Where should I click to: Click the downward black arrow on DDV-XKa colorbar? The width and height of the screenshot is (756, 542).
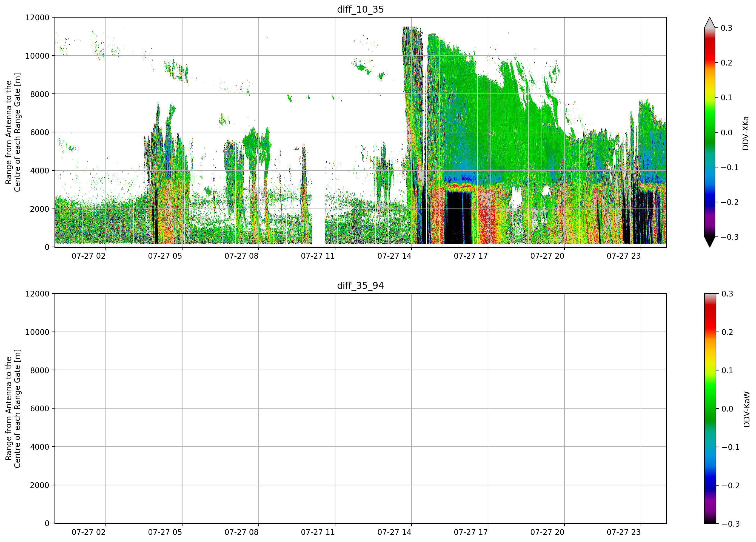[710, 242]
